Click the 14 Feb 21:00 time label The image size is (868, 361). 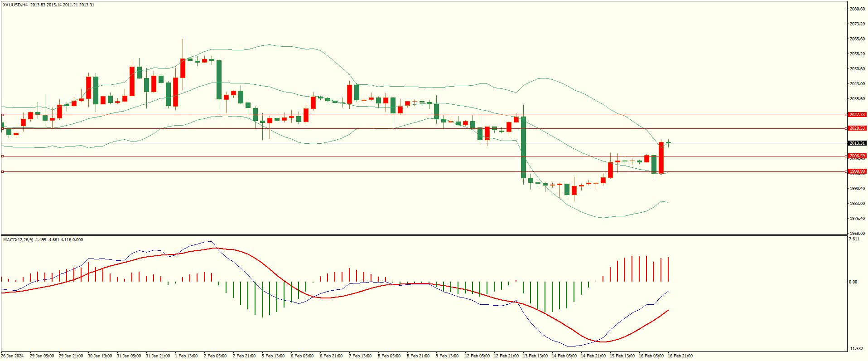click(x=593, y=356)
